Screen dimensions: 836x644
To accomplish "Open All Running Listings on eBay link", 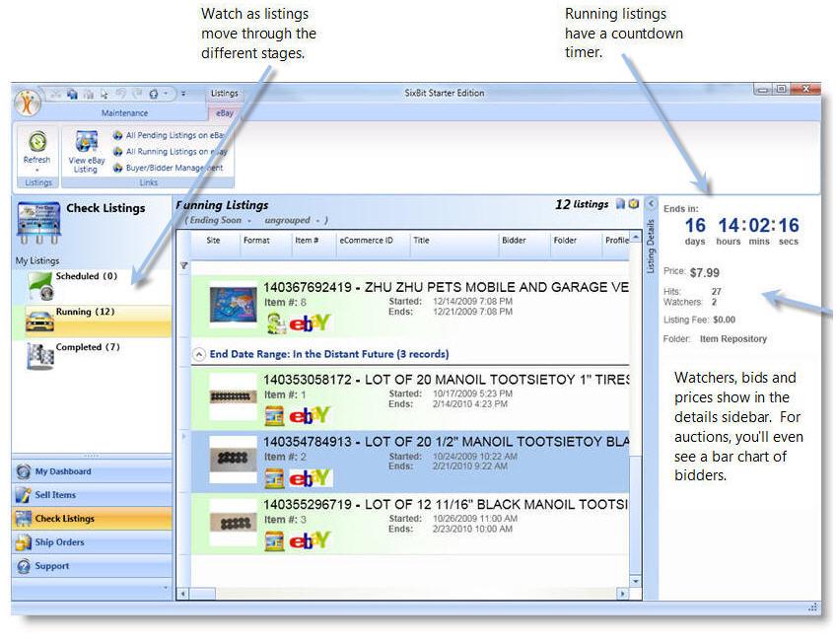I will click(171, 152).
